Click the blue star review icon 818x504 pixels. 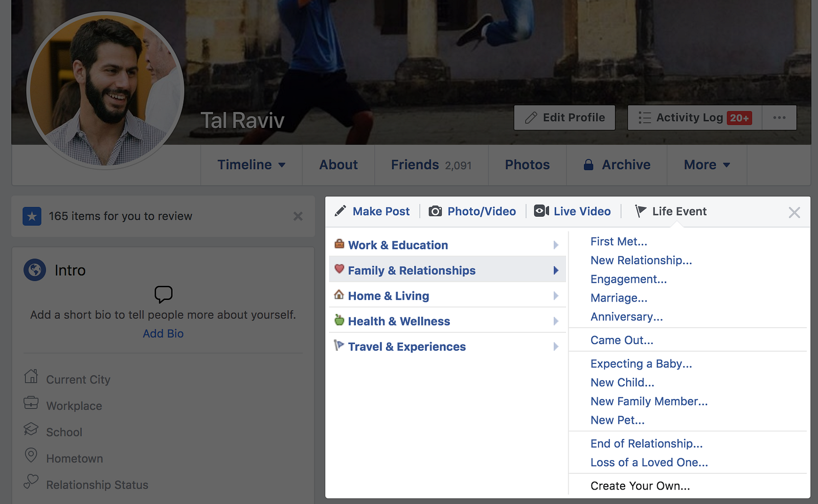(32, 216)
